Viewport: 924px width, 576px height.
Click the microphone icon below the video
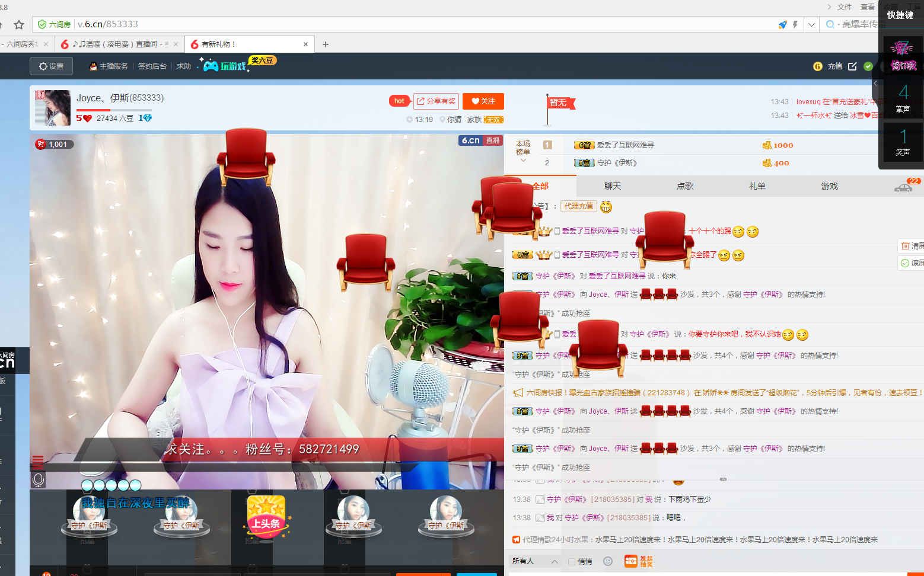tap(38, 480)
